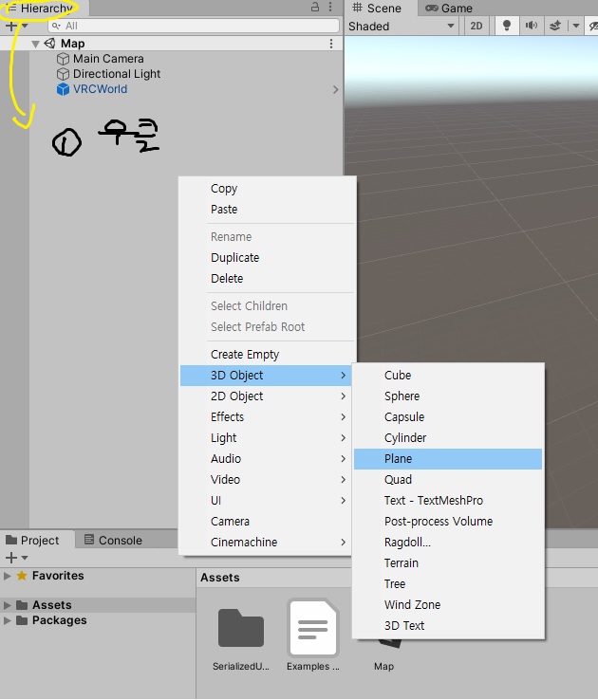
Task: Click the Unity scene icon beside Map
Action: pyautogui.click(x=50, y=44)
